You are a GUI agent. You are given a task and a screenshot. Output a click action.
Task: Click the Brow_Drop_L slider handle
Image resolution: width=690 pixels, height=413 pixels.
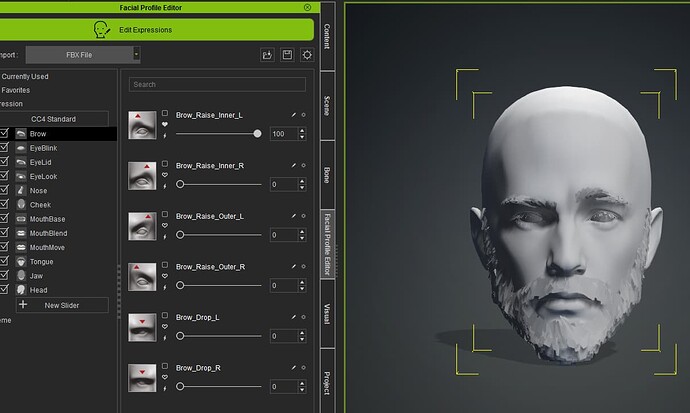(x=180, y=336)
